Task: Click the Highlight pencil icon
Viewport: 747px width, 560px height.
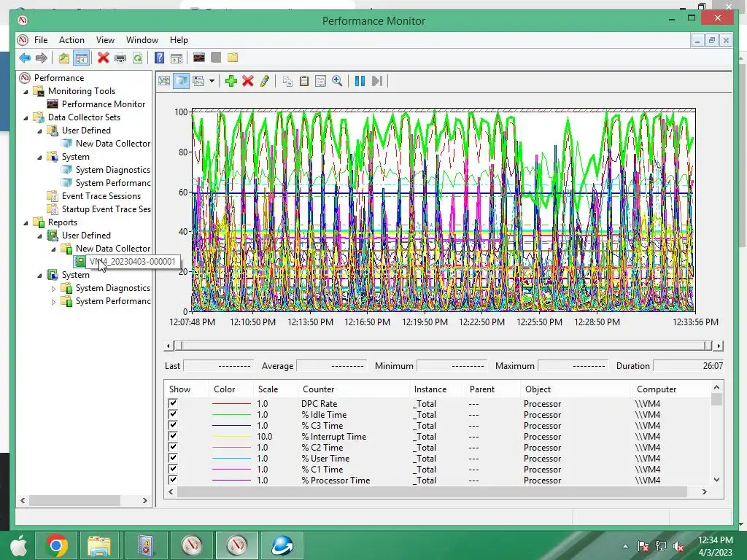Action: pyautogui.click(x=264, y=81)
